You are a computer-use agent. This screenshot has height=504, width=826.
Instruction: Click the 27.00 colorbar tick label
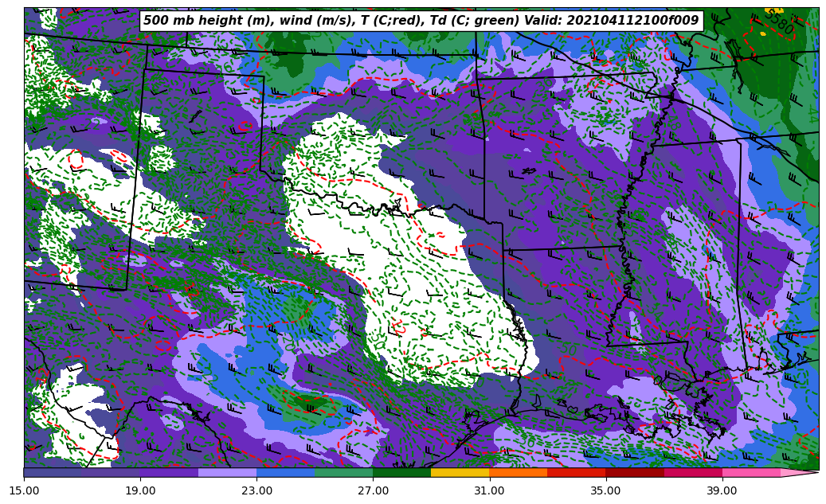coord(373,491)
